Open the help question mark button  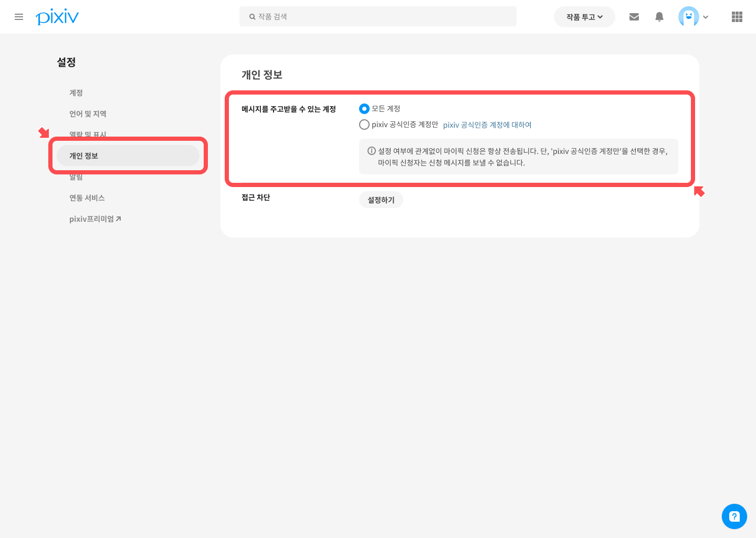[734, 516]
